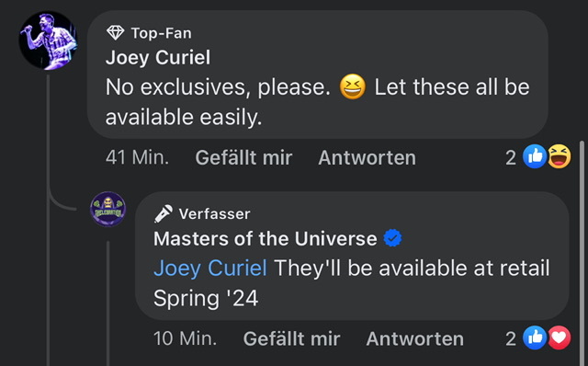Click the blue verified checkmark badge
The image size is (588, 366).
pos(392,238)
